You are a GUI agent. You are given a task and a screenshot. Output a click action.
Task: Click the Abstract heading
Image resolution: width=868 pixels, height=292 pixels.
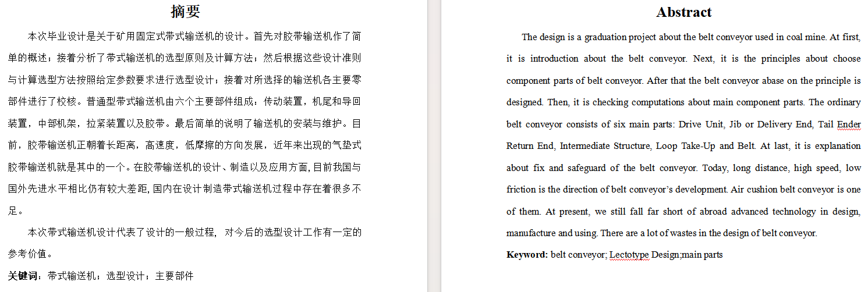pos(683,12)
